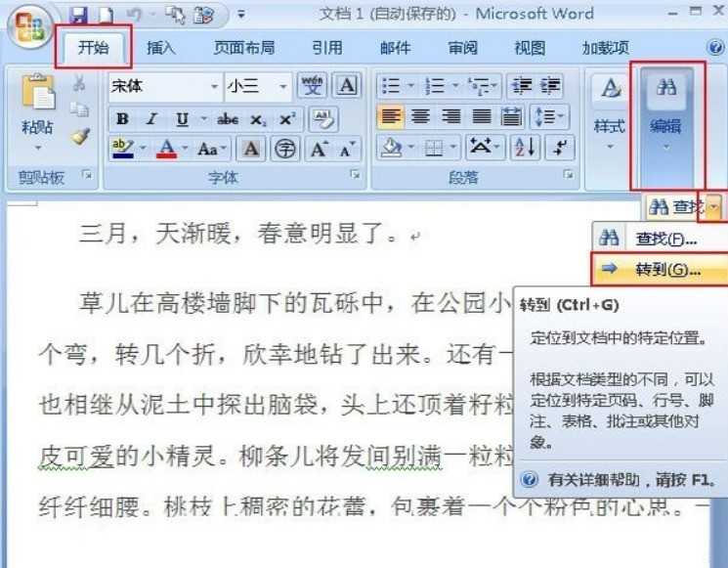Screen dimensions: 728x568
Task: Show paragraph marks icon
Action: coord(560,148)
